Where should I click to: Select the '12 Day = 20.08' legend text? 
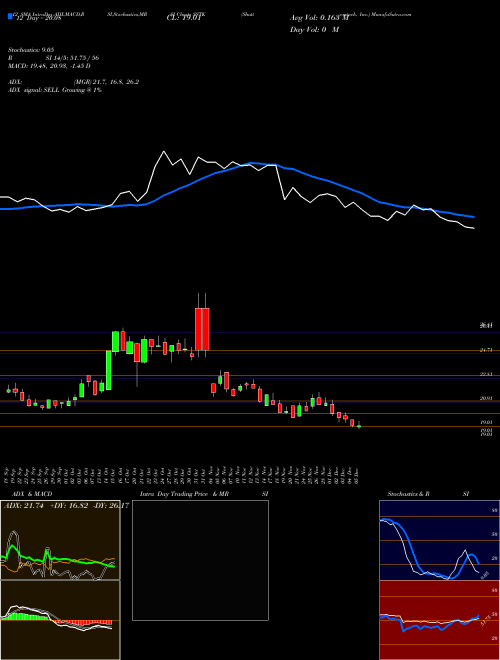pos(38,18)
